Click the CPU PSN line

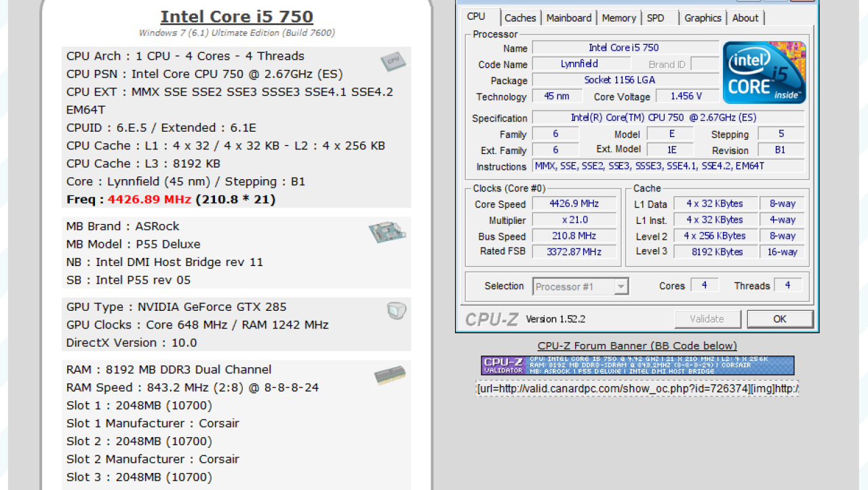pos(204,74)
